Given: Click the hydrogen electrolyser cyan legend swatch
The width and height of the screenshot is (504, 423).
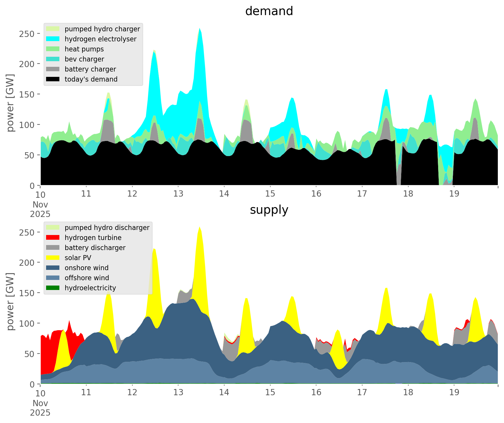Looking at the screenshot, I should [53, 39].
